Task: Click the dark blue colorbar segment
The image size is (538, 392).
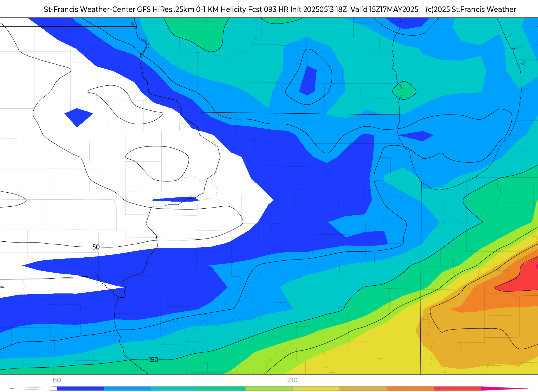Action: coord(80,389)
